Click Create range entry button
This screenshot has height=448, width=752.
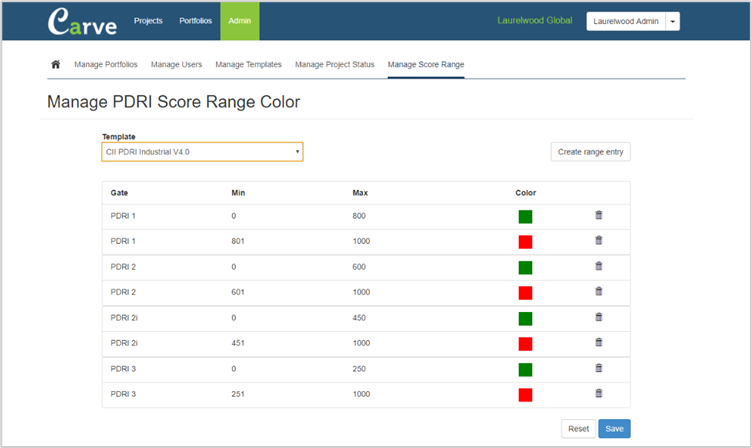(x=590, y=152)
